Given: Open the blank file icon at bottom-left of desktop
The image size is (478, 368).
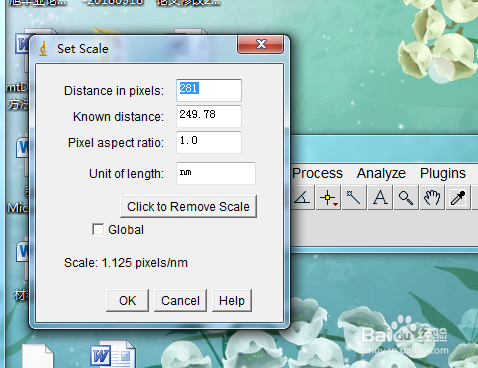Looking at the screenshot, I should pyautogui.click(x=37, y=356).
